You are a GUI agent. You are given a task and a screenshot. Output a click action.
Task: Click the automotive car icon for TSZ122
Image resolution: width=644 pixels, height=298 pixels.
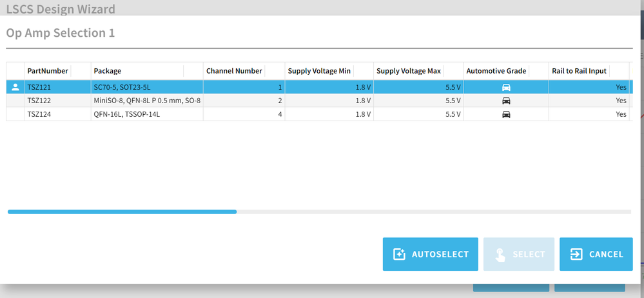pyautogui.click(x=507, y=101)
